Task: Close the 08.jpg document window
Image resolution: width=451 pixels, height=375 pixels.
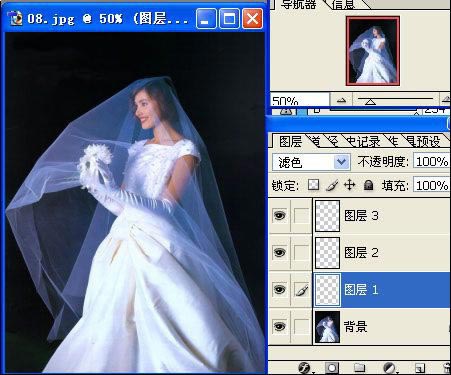Action: [x=252, y=18]
